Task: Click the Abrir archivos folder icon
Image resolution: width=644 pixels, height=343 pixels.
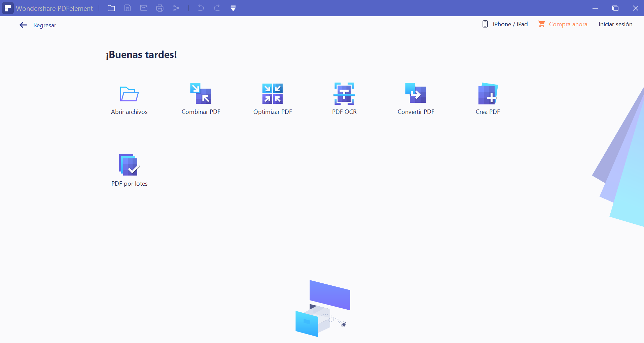Action: pos(129,94)
